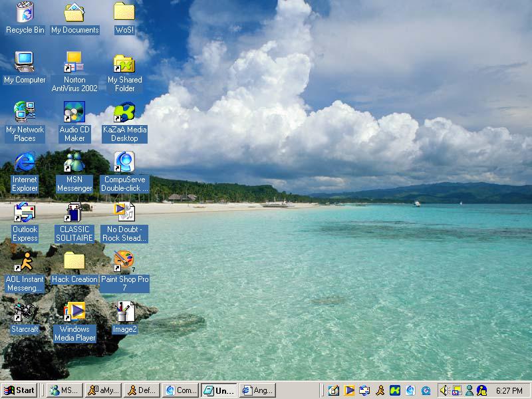The height and width of the screenshot is (399, 532).
Task: Click the CLASSIC SOLITAIRE desktop shortcut
Action: [x=74, y=212]
